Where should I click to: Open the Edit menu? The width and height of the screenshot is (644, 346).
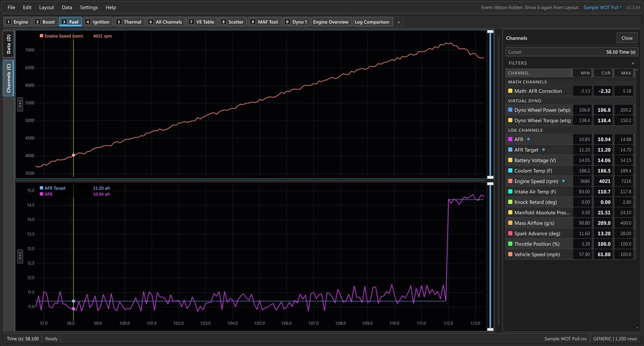27,7
